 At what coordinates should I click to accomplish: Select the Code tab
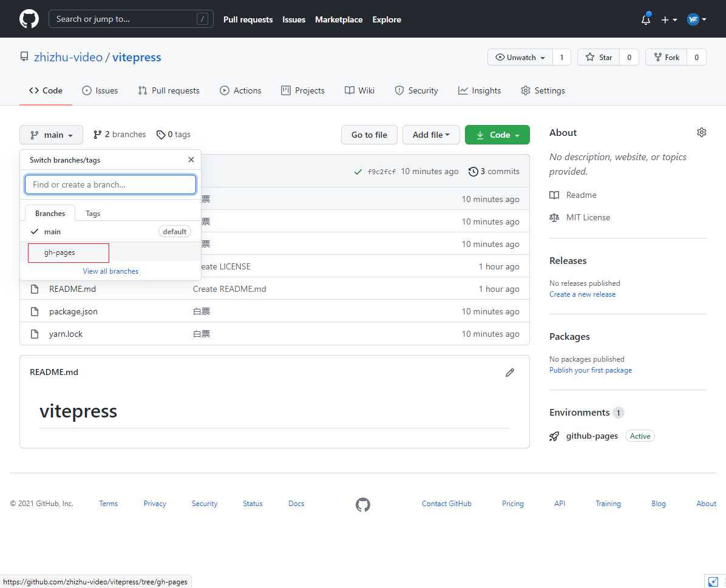(x=46, y=91)
